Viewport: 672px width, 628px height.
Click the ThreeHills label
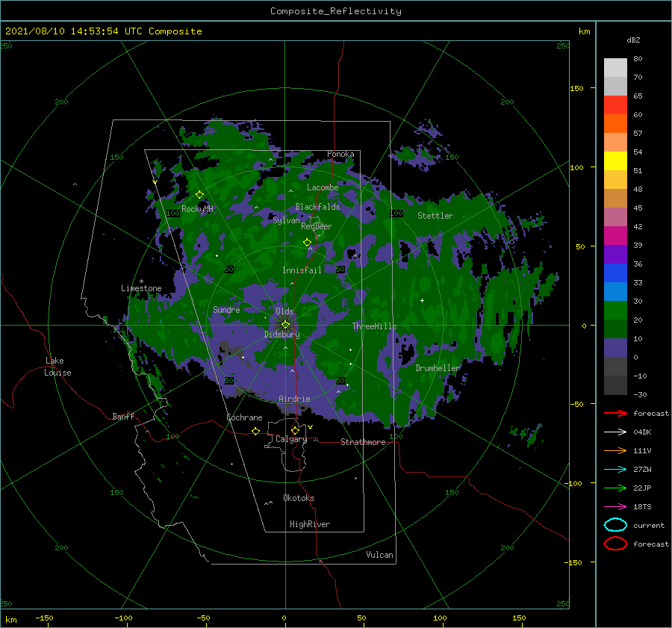(x=374, y=326)
